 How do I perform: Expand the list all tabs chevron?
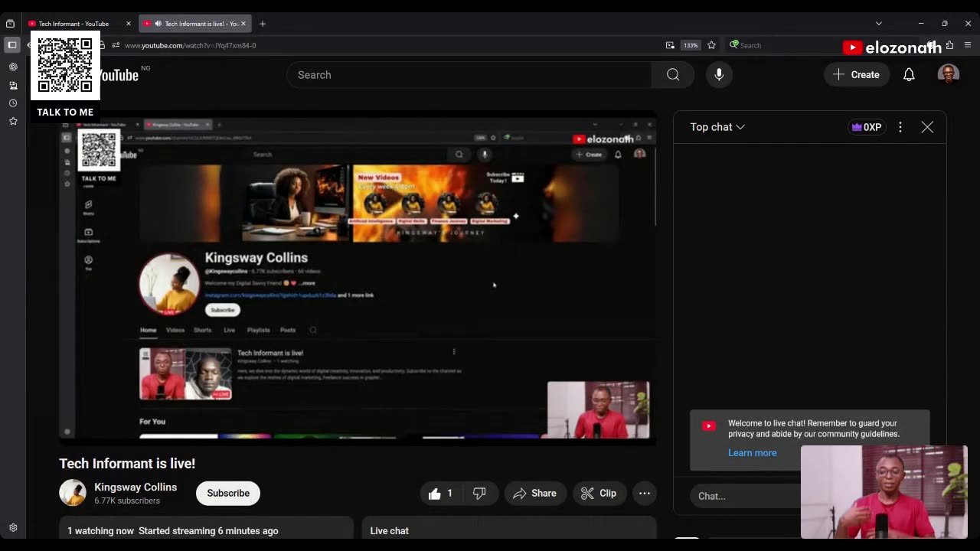(x=879, y=24)
